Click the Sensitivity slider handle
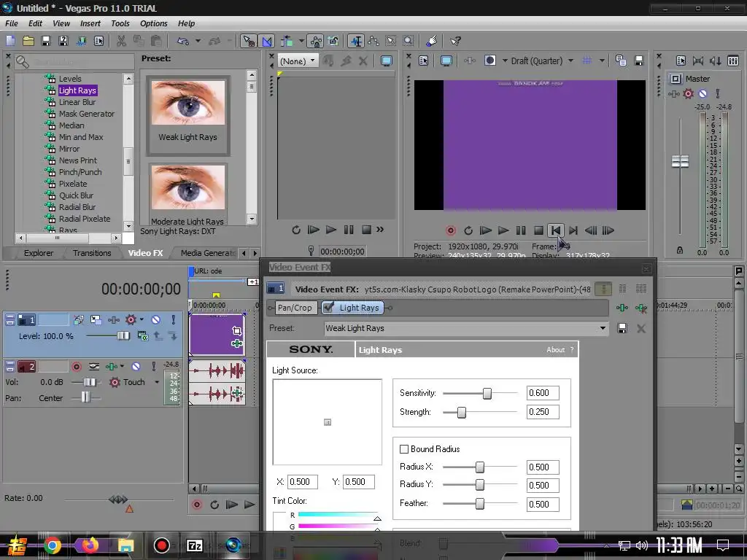The height and width of the screenshot is (560, 747). point(487,393)
